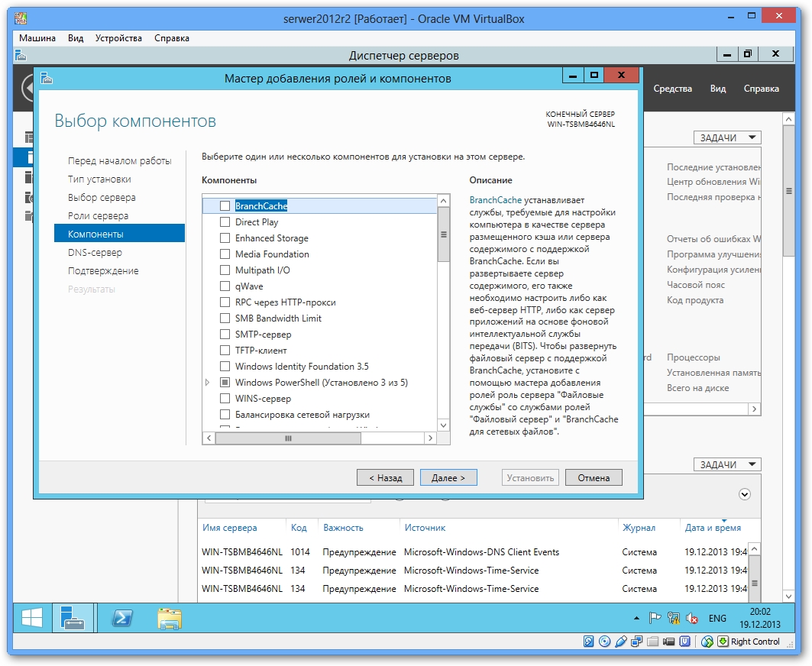Click the keyboard capture green arrow indicator

pos(723,642)
